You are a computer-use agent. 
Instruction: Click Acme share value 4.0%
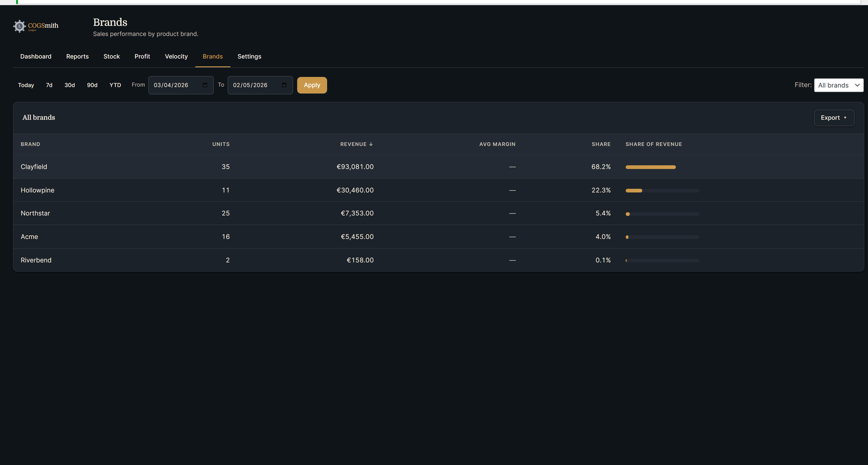point(603,237)
